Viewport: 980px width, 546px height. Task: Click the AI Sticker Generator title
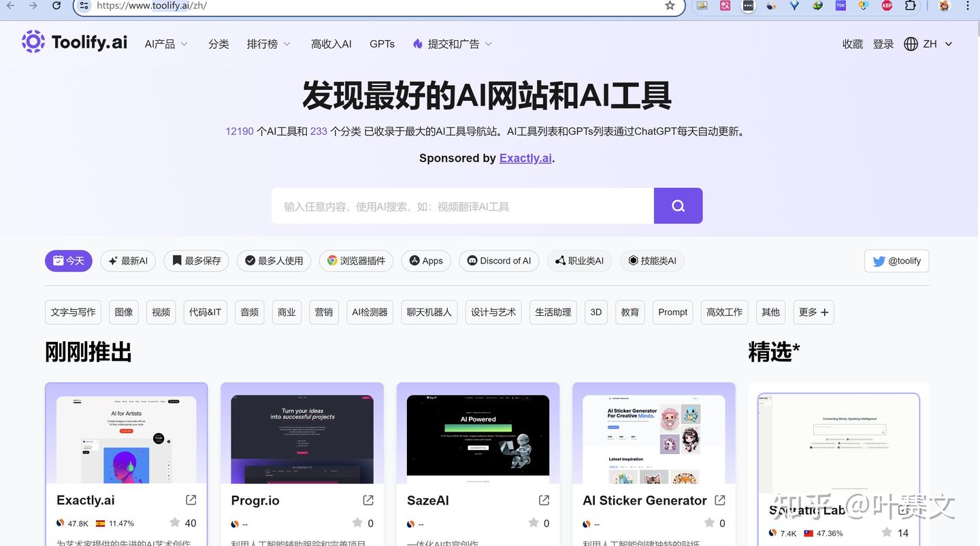pos(644,500)
